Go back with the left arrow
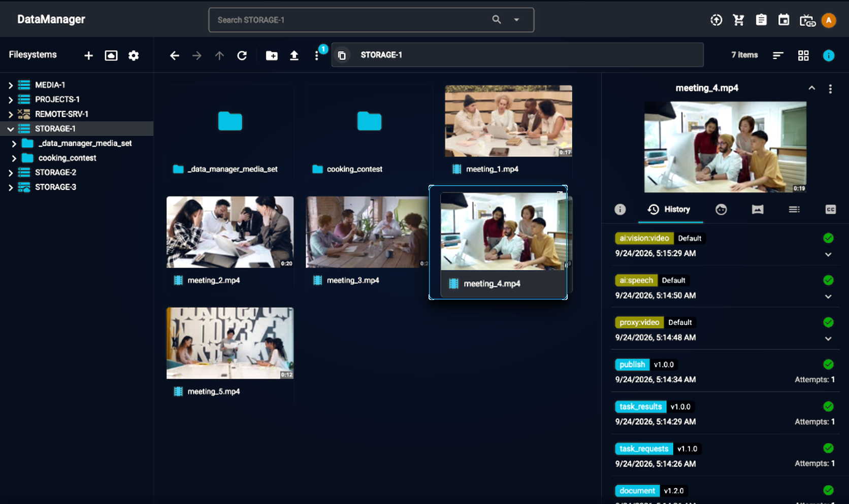Screen dimensions: 849x504 point(175,55)
